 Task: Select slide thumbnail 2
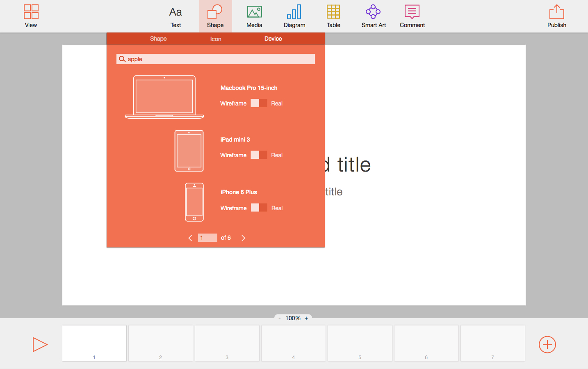coord(161,343)
